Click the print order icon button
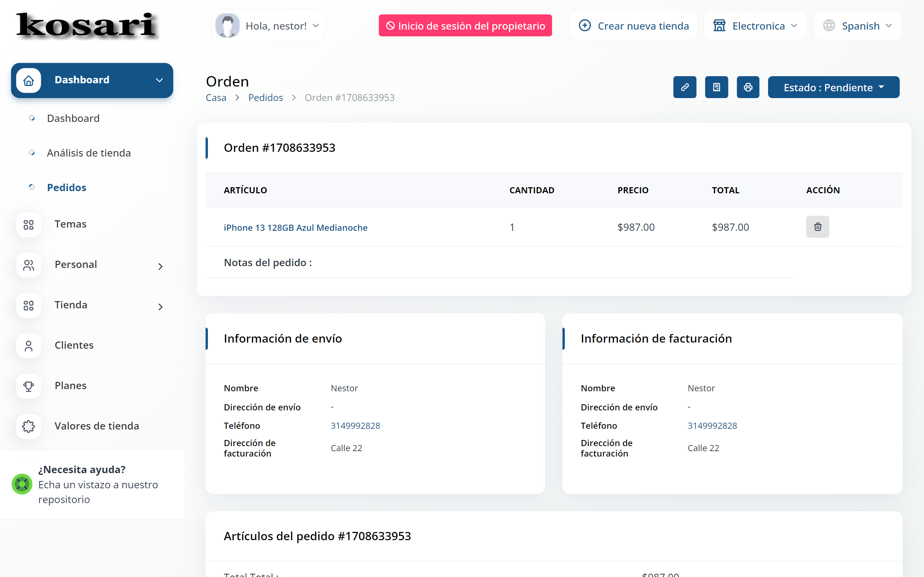Screen dimensions: 924x577 (748, 87)
